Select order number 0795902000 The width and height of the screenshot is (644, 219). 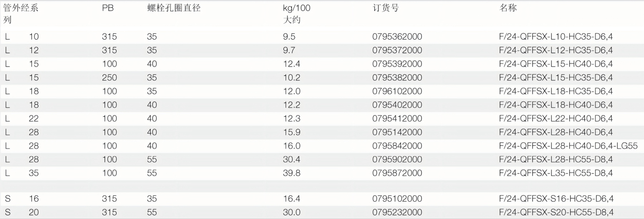(397, 160)
